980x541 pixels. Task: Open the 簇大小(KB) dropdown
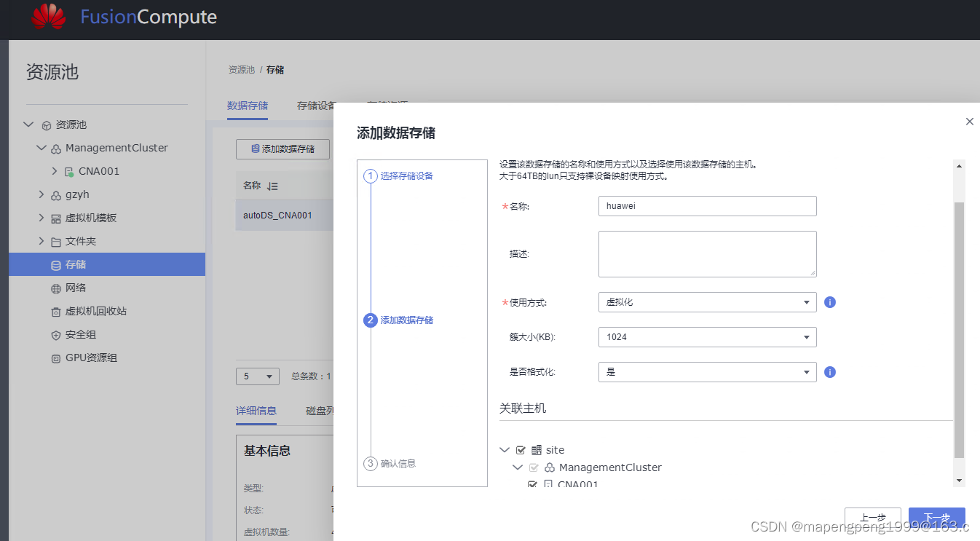[x=707, y=337]
